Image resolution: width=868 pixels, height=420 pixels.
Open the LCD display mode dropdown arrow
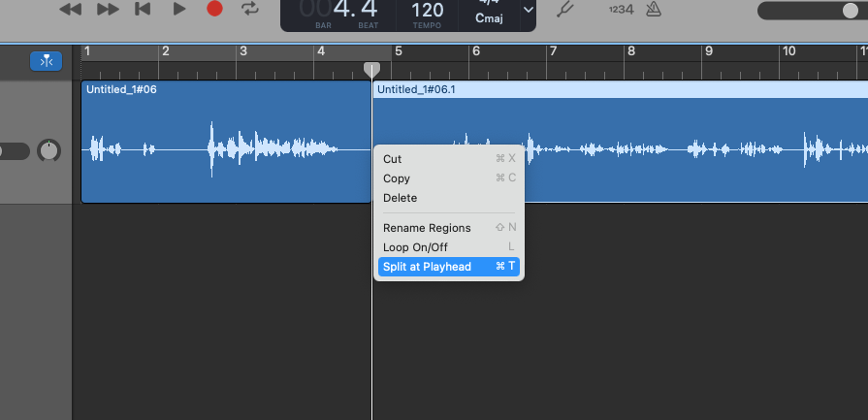tap(529, 10)
